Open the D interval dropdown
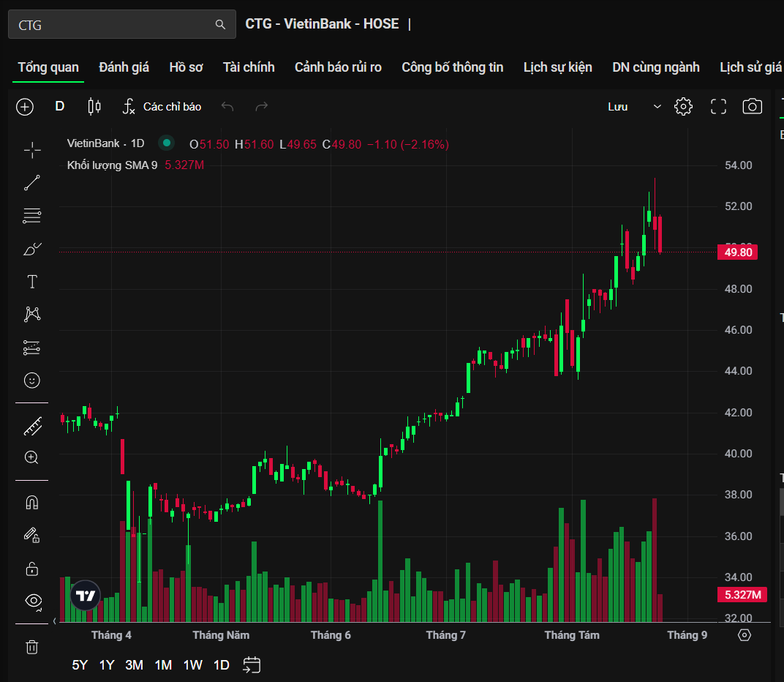784x682 pixels. point(59,106)
